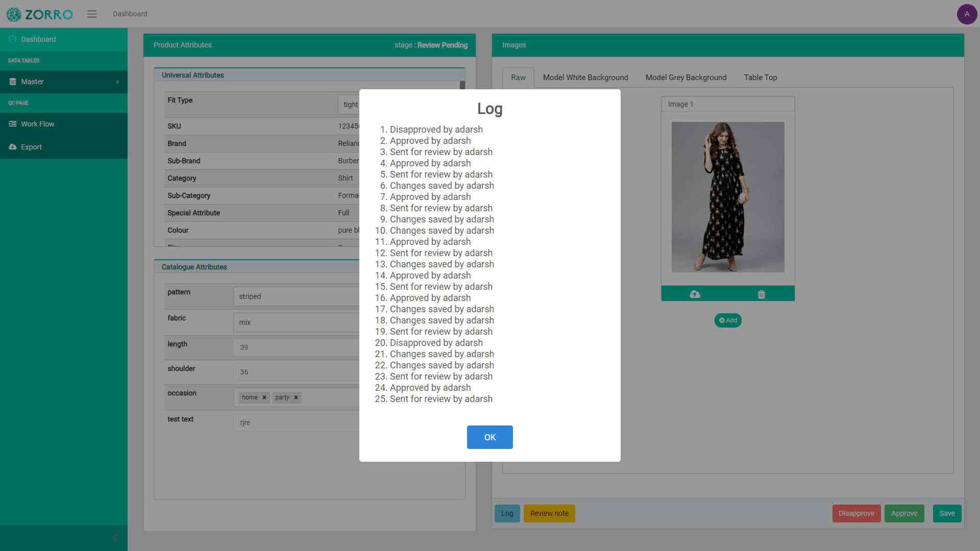Open Dashboard in the sidebar
The width and height of the screenshot is (980, 551).
(x=64, y=39)
